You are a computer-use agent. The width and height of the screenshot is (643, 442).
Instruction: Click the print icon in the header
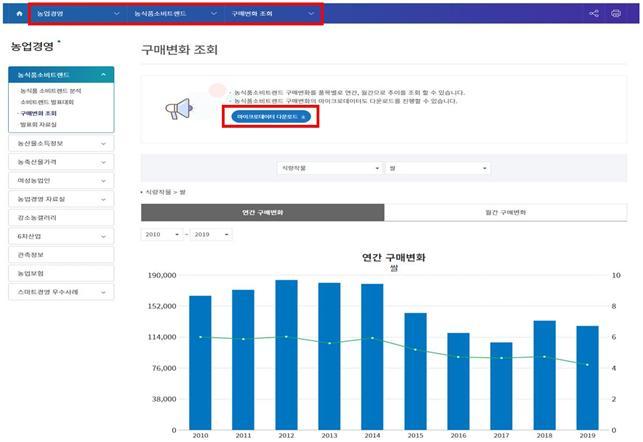[x=628, y=14]
